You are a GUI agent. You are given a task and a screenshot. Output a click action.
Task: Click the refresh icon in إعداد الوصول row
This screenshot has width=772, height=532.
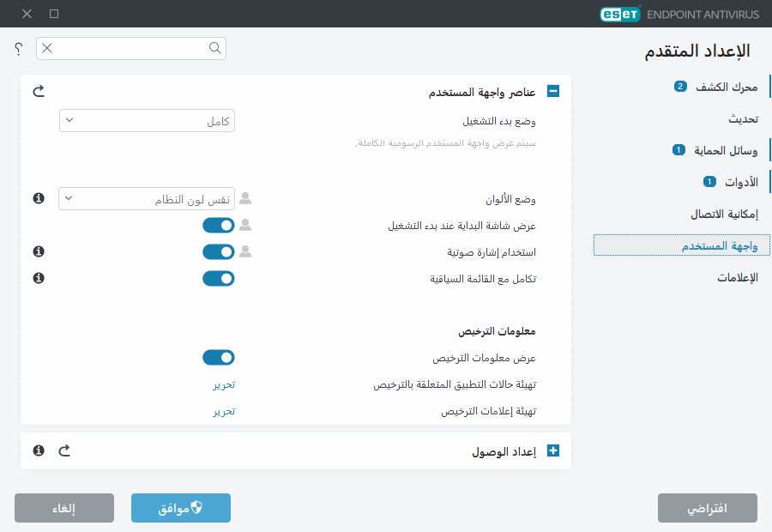[x=63, y=450]
